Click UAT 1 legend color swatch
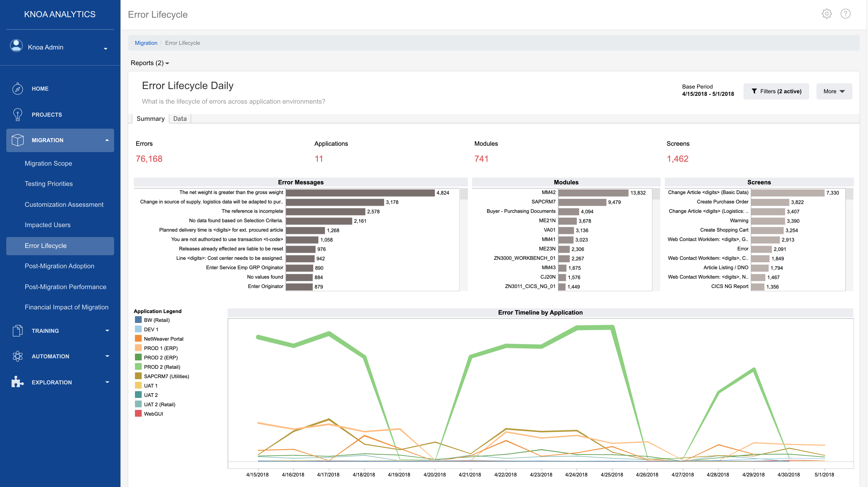868x487 pixels. pos(138,385)
